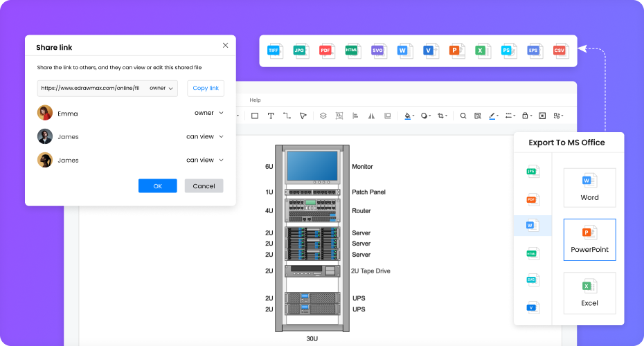
Task: Select the PDF icon in export sidebar
Action: (532, 199)
